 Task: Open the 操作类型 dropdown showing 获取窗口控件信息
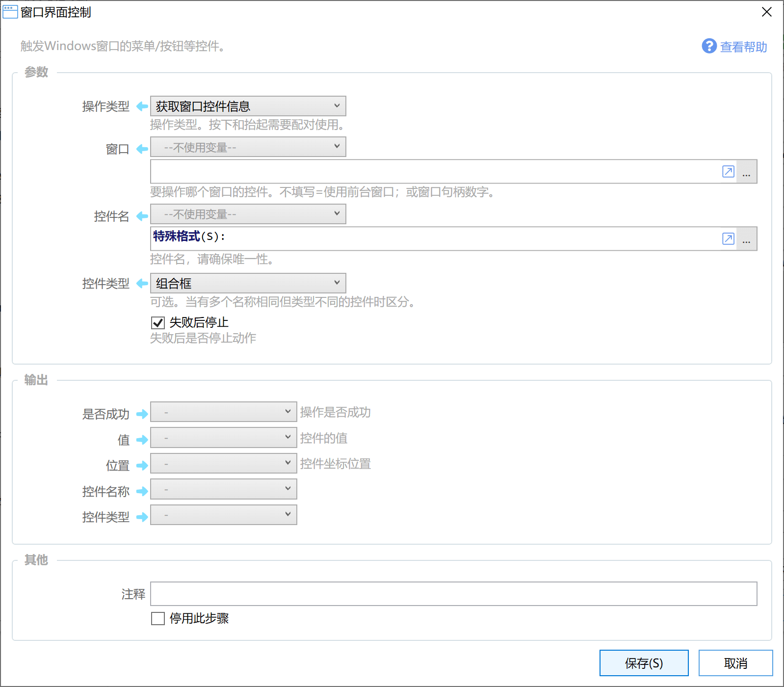(x=248, y=106)
